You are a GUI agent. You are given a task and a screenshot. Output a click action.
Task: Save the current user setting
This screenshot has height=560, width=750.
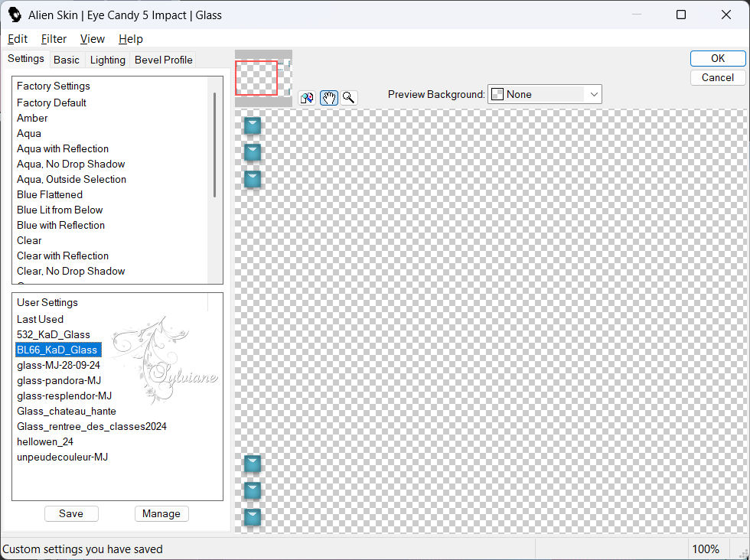coord(71,513)
